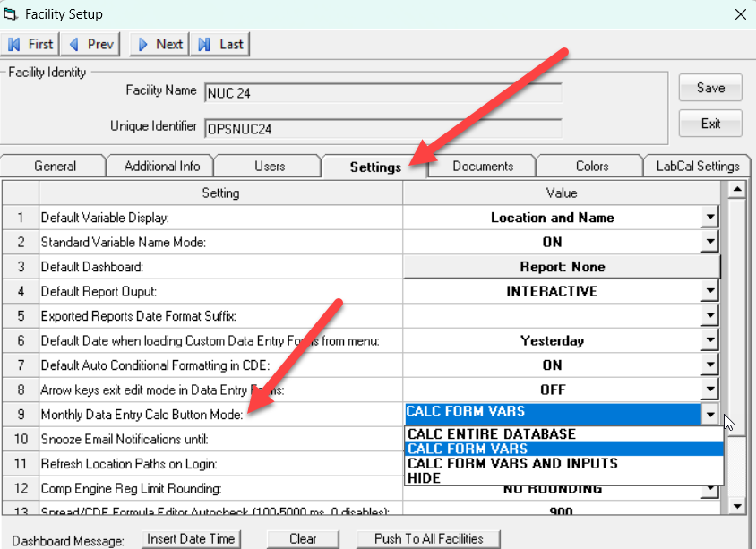Screen dimensions: 756x549
Task: Navigate to Prev facility record
Action: (x=92, y=44)
